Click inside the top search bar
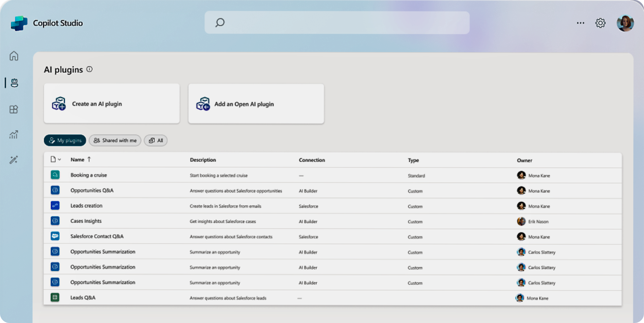Viewport: 644px width, 323px height. pyautogui.click(x=337, y=22)
